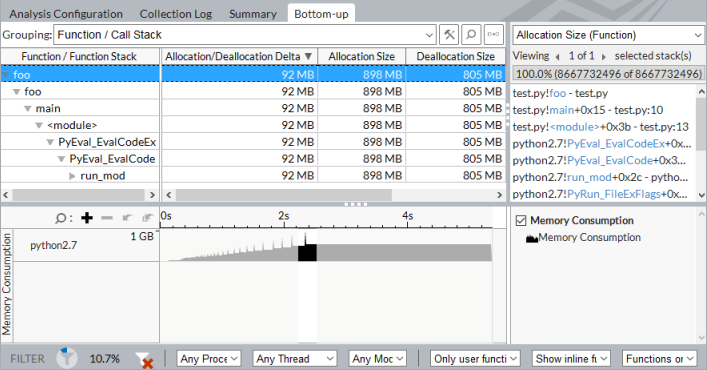The height and width of the screenshot is (370, 707).
Task: Go to next selected stack arrow
Action: click(604, 57)
